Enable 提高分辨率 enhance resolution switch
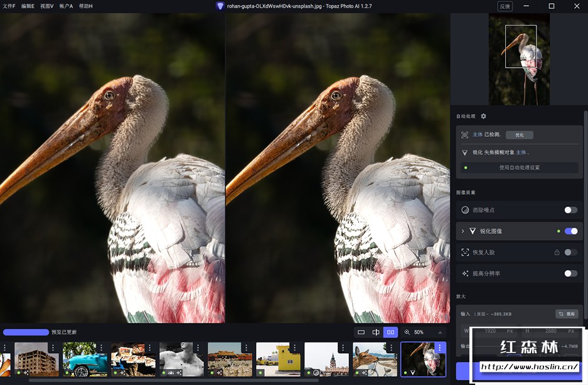 (570, 273)
